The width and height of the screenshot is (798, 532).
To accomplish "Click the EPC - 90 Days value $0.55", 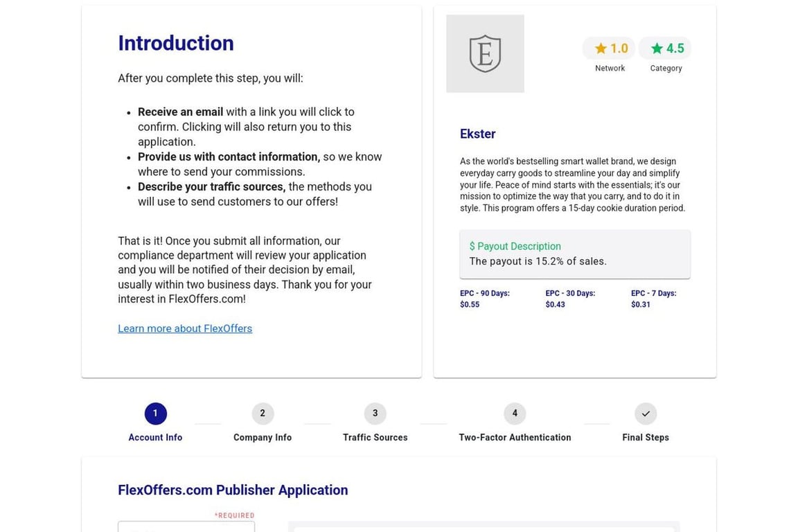I will coord(470,304).
